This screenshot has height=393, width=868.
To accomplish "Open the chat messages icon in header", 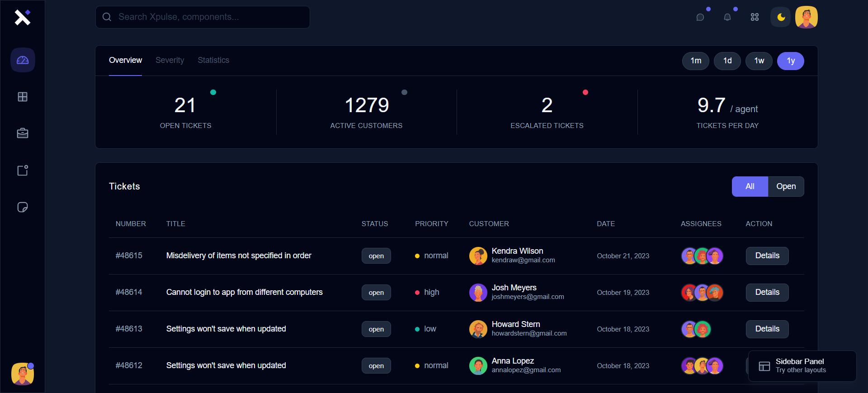I will (x=700, y=17).
